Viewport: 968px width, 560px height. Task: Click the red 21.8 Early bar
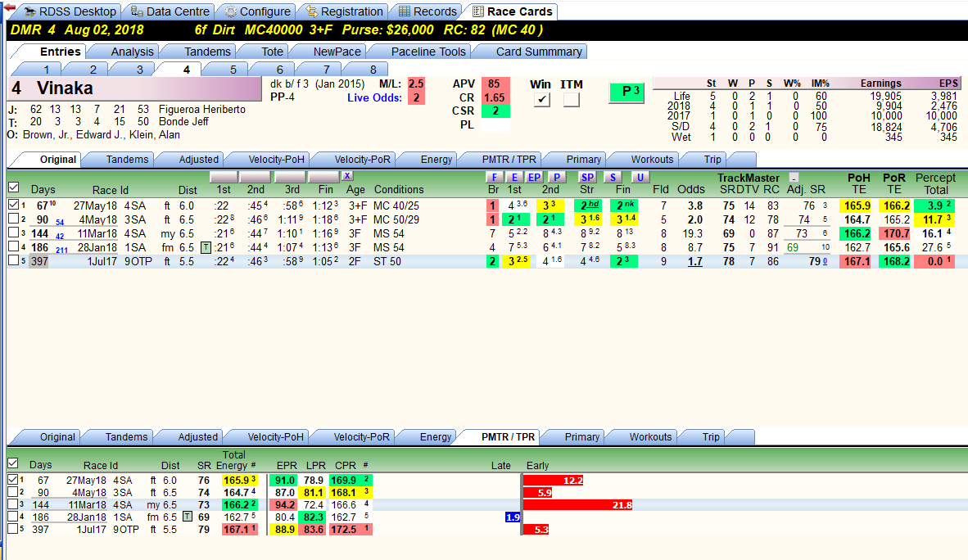[578, 504]
